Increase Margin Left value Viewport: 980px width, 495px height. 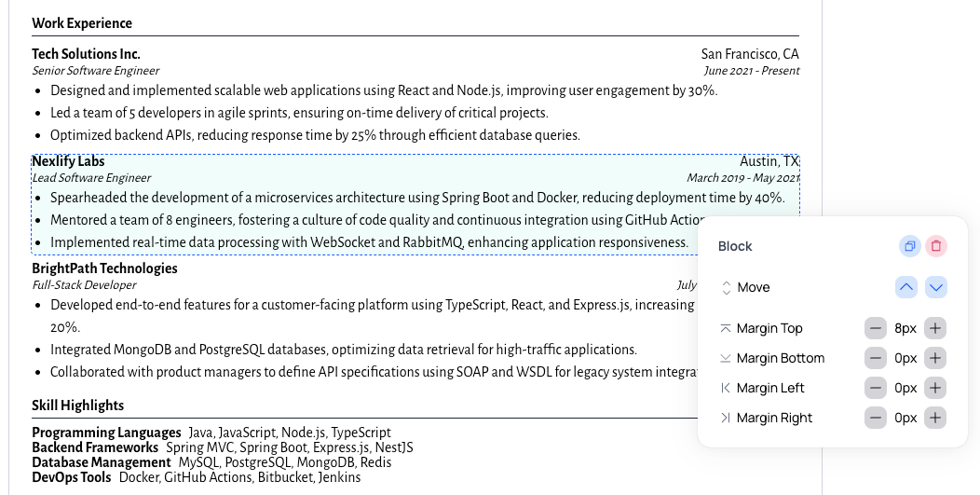(935, 388)
